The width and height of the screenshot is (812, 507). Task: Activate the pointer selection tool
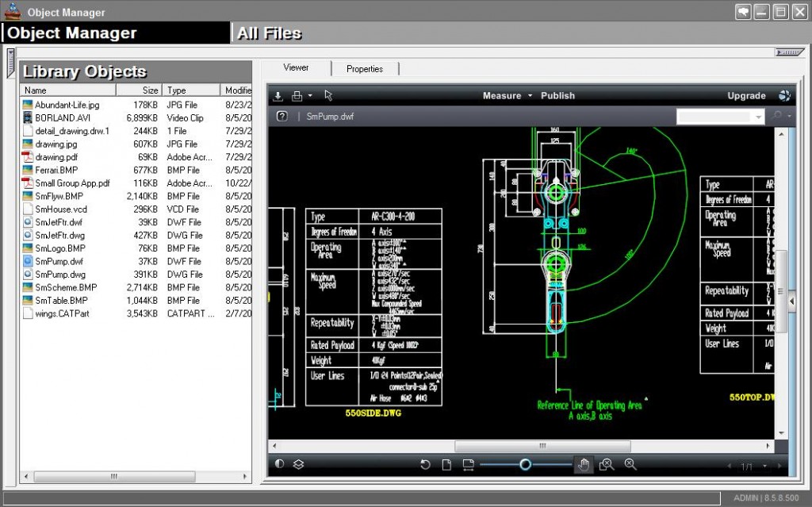[327, 95]
